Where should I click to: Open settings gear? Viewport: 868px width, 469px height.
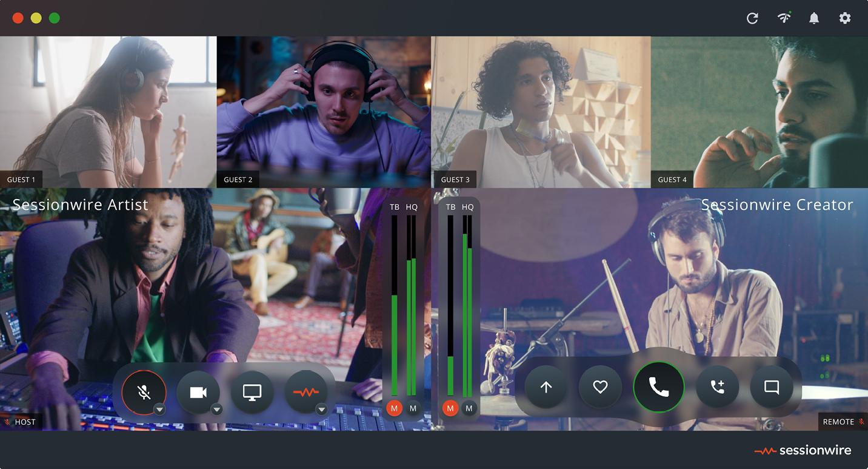coord(845,18)
